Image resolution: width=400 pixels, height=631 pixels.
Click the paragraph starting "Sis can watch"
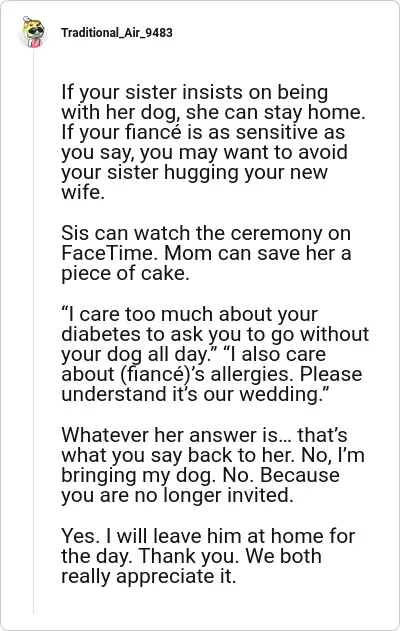pos(206,253)
